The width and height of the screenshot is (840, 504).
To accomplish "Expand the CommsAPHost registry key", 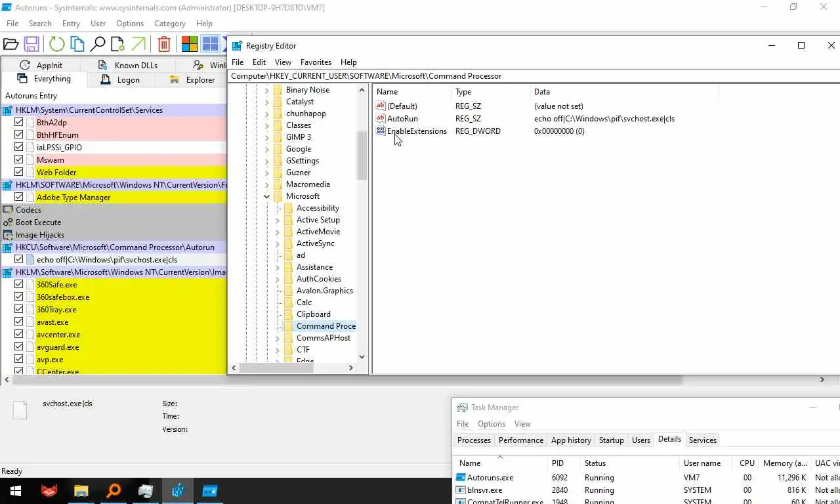I will pos(278,338).
